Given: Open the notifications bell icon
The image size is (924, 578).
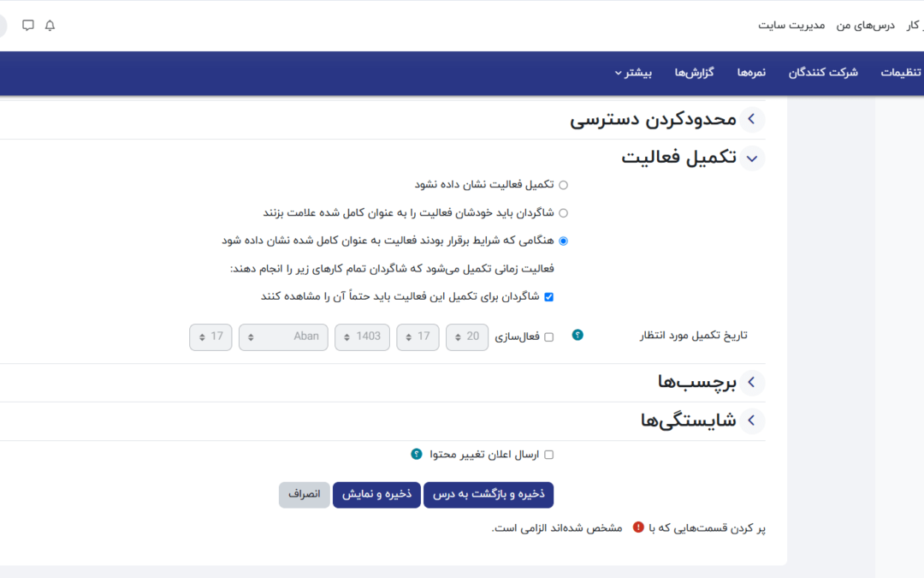Looking at the screenshot, I should coord(50,26).
